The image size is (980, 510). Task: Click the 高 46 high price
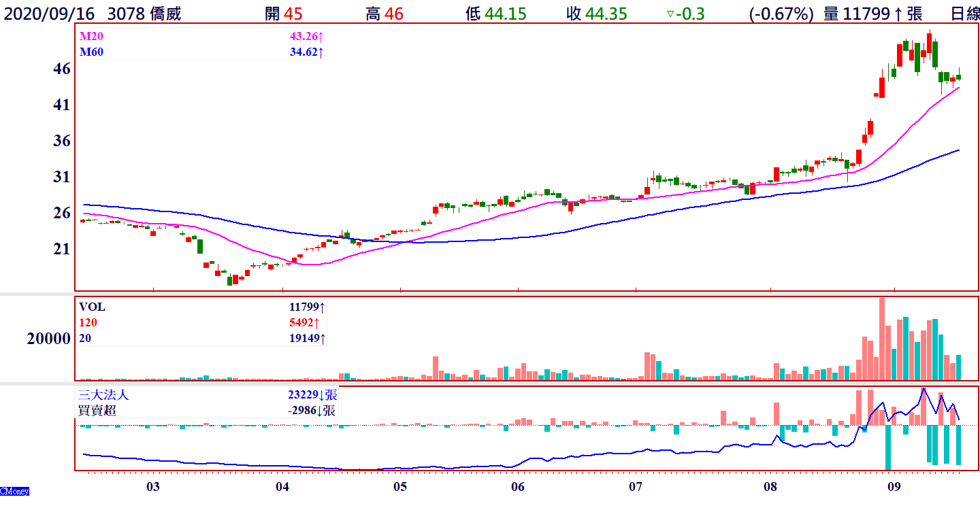(x=385, y=14)
